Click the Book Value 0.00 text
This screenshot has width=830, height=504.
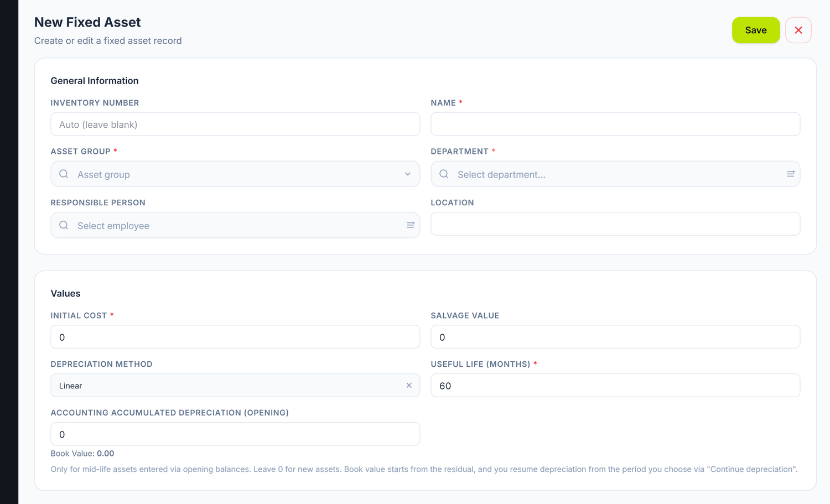pyautogui.click(x=82, y=453)
